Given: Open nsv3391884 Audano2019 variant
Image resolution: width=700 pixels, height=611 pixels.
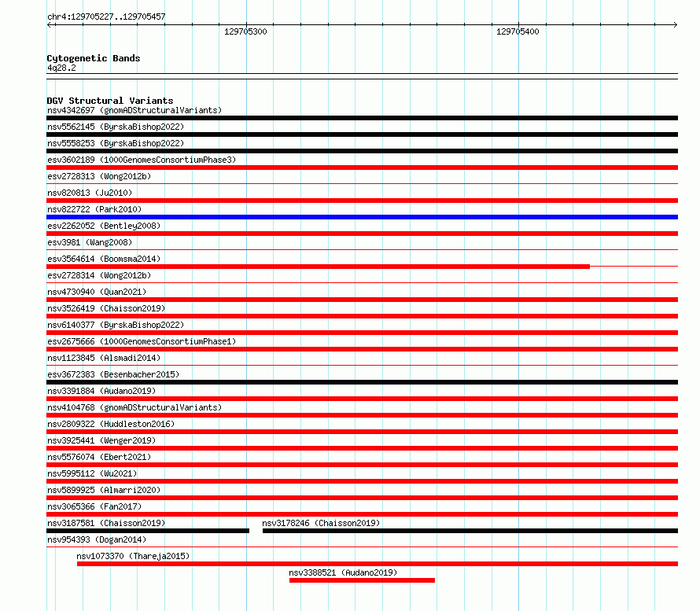Looking at the screenshot, I should (x=101, y=391).
